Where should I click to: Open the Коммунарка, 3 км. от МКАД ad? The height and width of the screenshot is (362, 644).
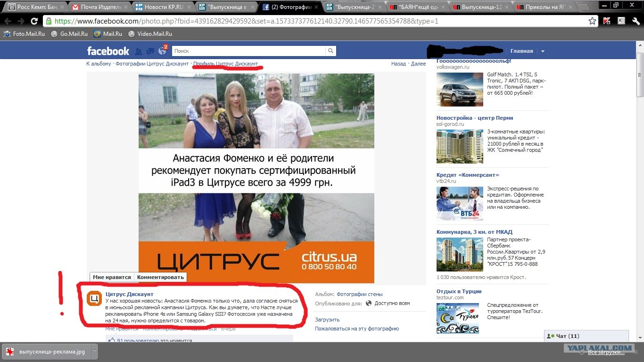point(474,232)
